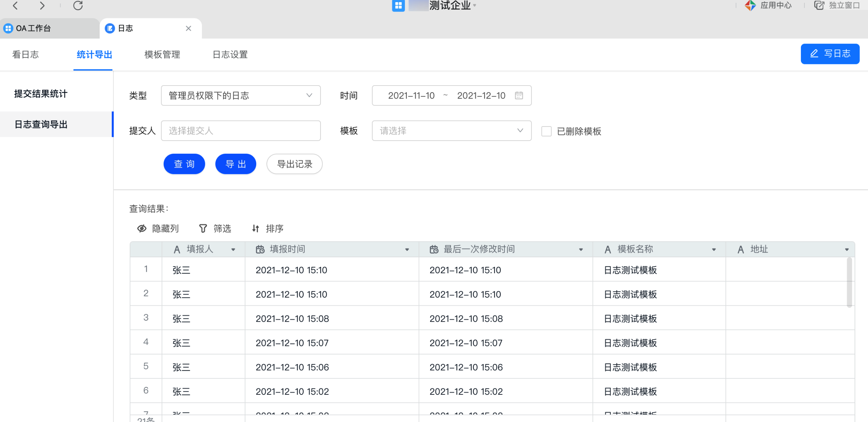Click the calendar icon of 填报时间 column
Image resolution: width=868 pixels, height=422 pixels.
260,250
